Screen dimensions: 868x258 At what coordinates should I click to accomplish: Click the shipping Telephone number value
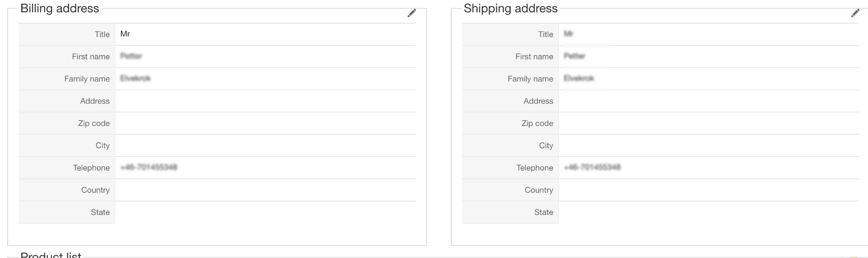click(592, 167)
